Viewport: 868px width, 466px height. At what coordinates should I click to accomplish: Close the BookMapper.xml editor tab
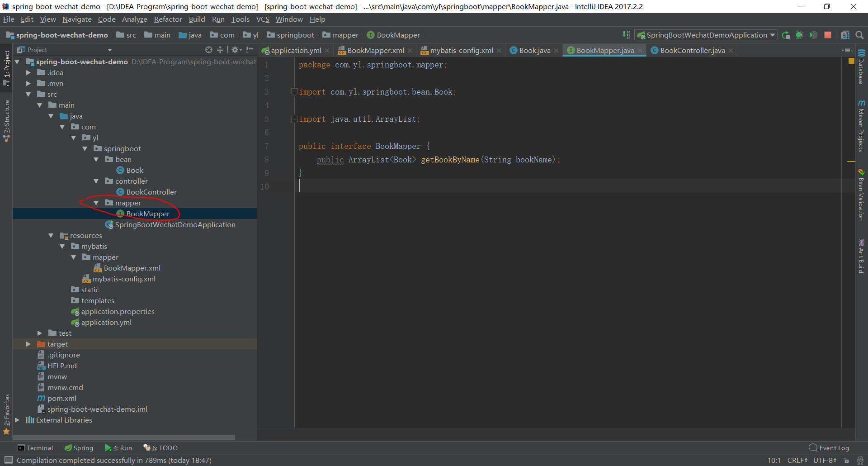410,51
